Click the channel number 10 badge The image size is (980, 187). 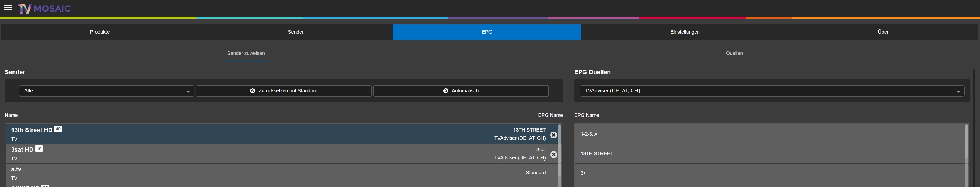click(39, 149)
